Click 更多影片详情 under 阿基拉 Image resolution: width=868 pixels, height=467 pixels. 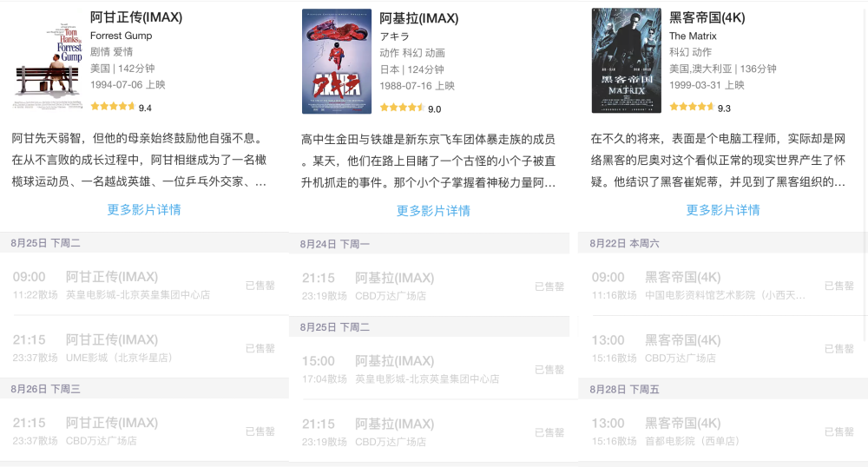pos(433,211)
